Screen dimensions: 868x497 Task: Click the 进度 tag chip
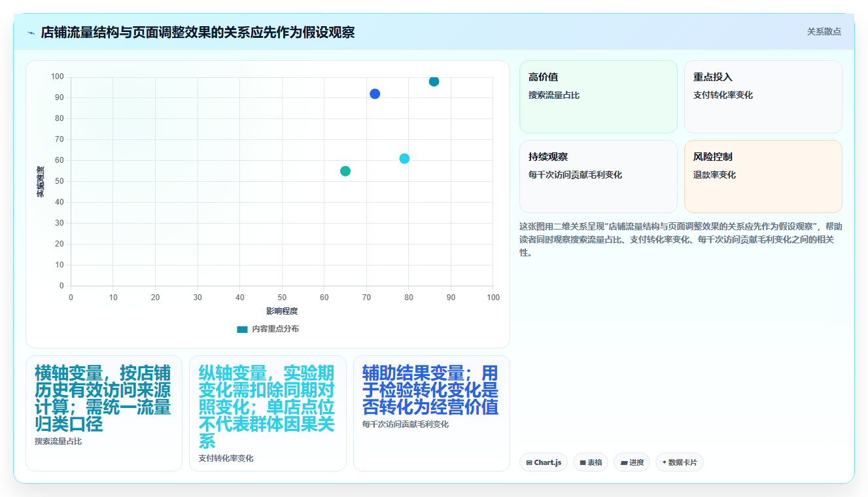point(631,462)
